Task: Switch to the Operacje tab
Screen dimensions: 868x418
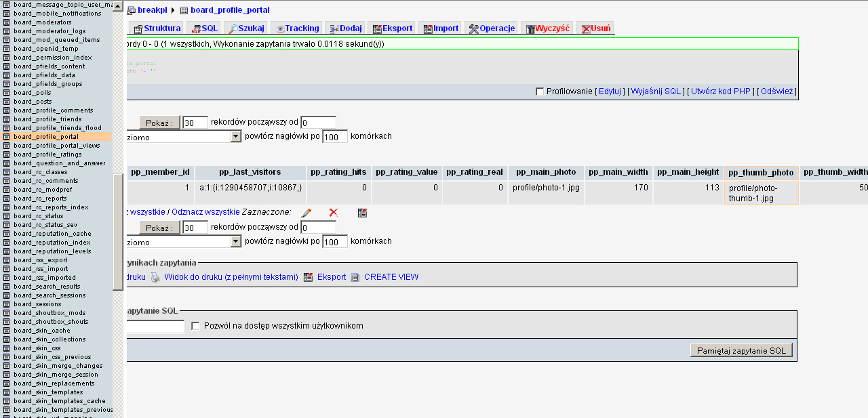Action: [492, 28]
